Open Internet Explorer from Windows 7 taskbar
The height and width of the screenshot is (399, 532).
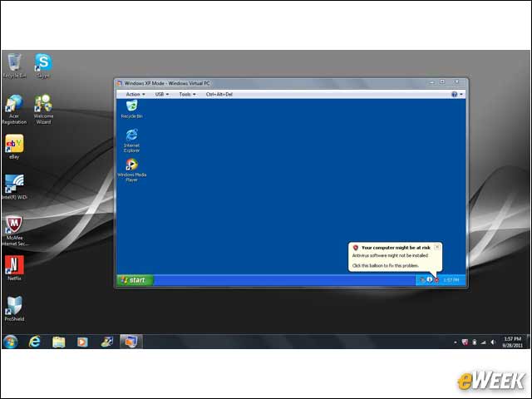tap(34, 342)
